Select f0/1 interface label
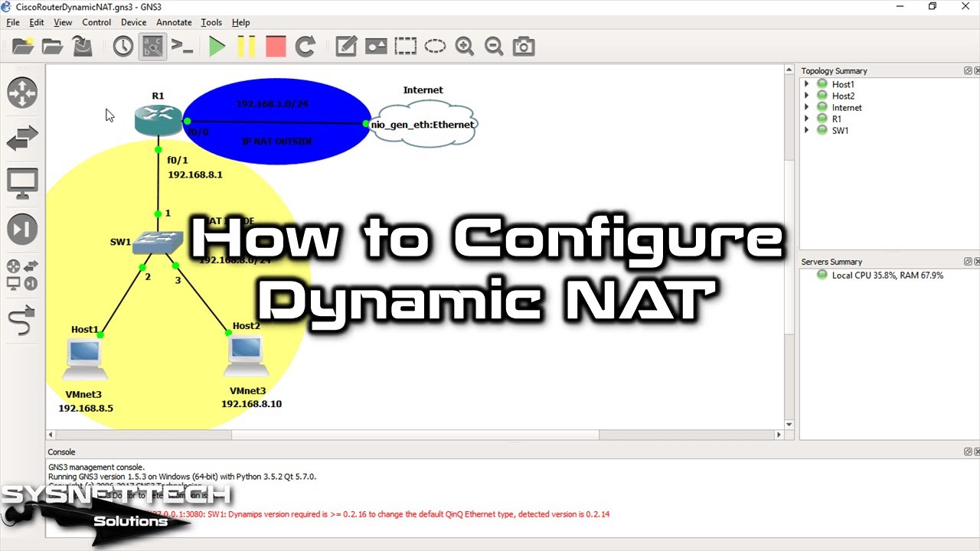Image resolution: width=980 pixels, height=551 pixels. pyautogui.click(x=178, y=160)
